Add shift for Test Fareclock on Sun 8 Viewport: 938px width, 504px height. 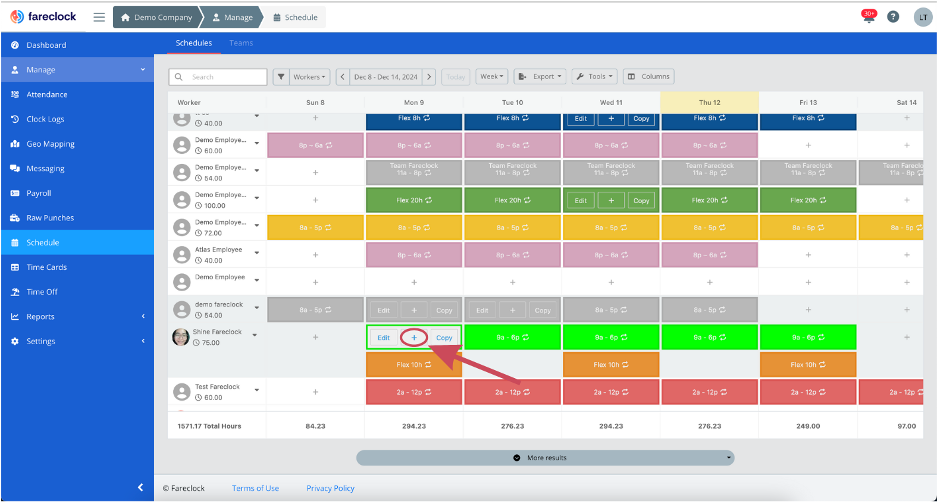[x=315, y=392]
